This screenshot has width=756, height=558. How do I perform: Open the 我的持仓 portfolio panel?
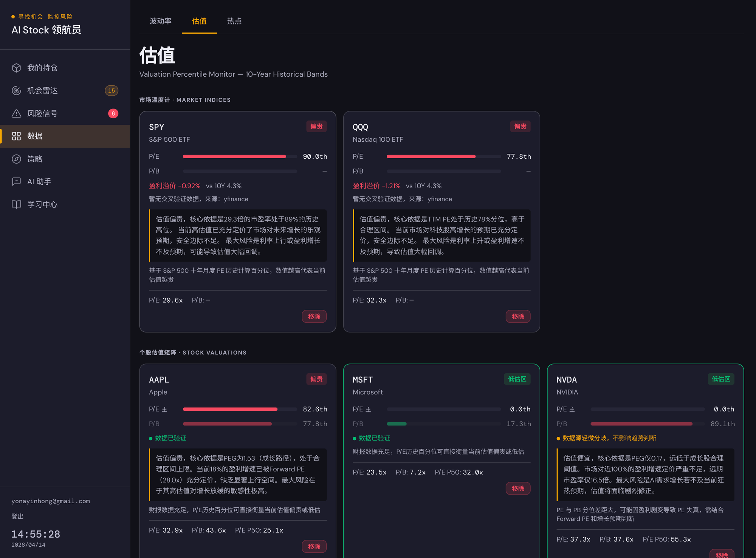pyautogui.click(x=42, y=68)
